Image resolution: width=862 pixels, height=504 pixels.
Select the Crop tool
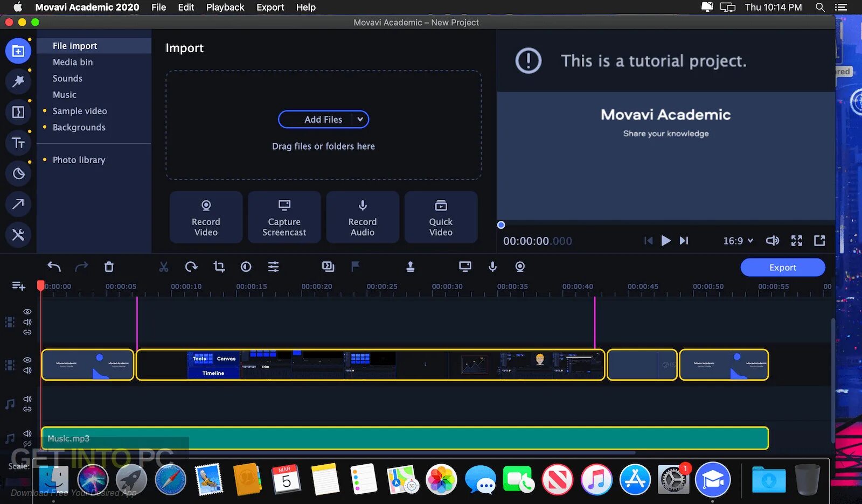click(x=219, y=267)
